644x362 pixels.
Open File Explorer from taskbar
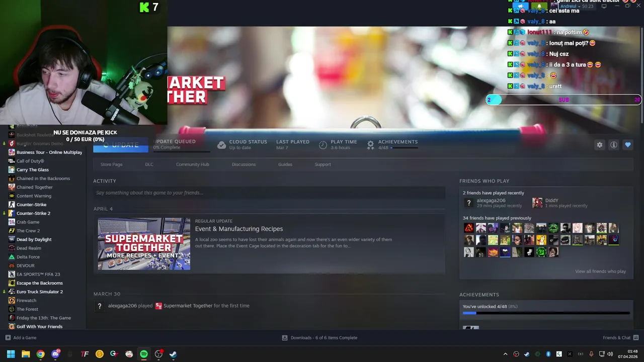pyautogui.click(x=26, y=354)
